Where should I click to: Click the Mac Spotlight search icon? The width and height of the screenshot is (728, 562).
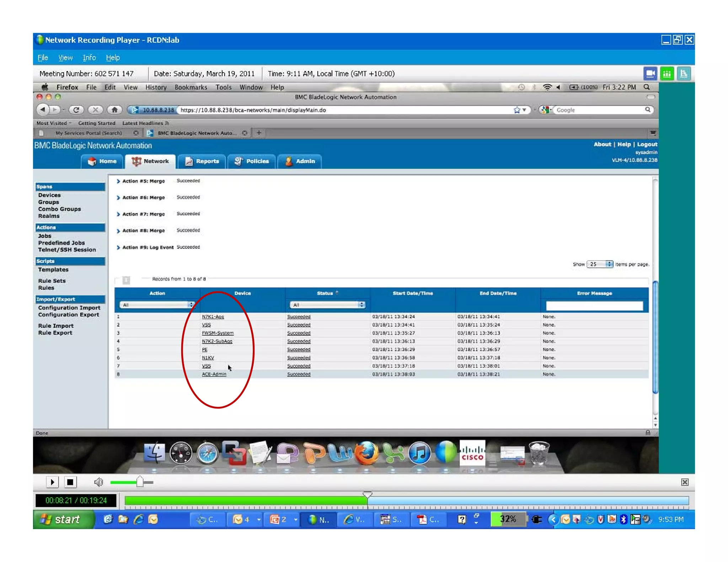pyautogui.click(x=647, y=87)
